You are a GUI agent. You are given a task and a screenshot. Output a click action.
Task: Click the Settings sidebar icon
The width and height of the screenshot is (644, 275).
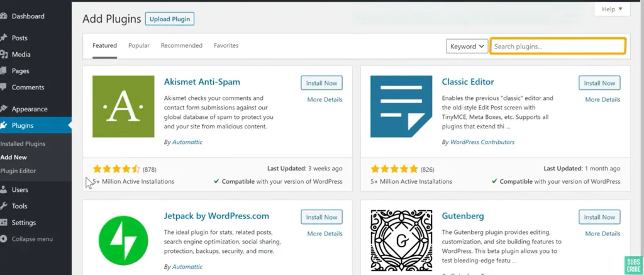4,222
